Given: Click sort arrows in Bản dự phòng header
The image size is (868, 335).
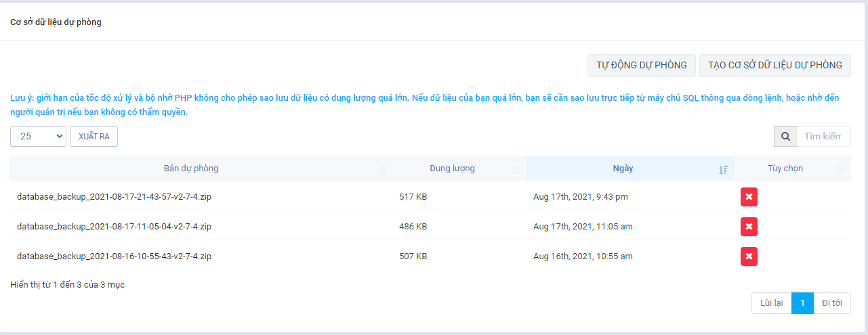Looking at the screenshot, I should point(382,169).
